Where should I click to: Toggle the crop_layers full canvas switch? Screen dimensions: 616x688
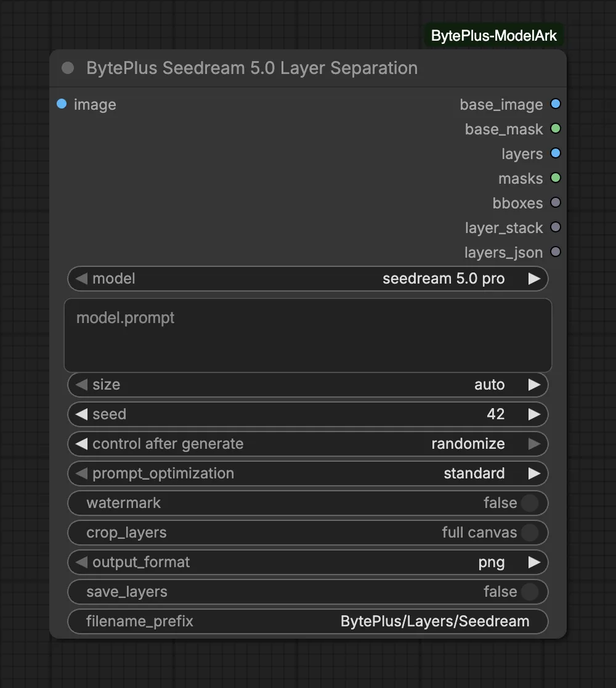[x=530, y=533]
